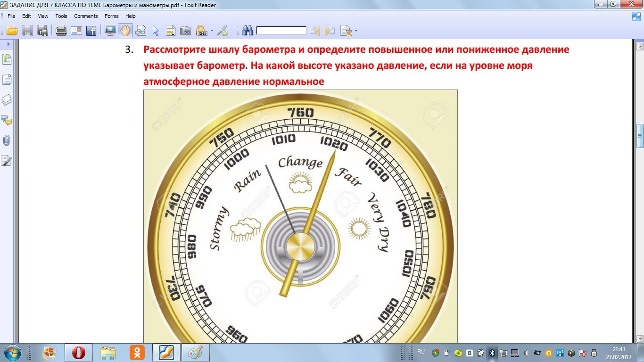Open the Comments menu
644x362 pixels.
click(x=86, y=16)
